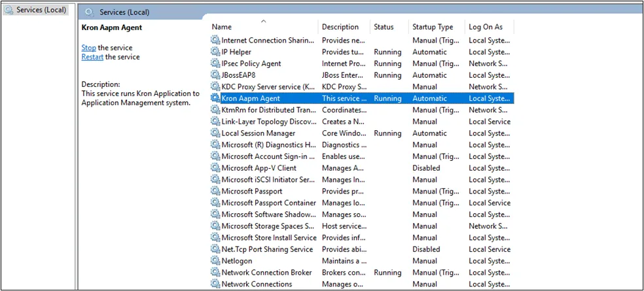Click the gear icon of Microsoft Passport service
Image resolution: width=644 pixels, height=291 pixels.
(x=215, y=191)
